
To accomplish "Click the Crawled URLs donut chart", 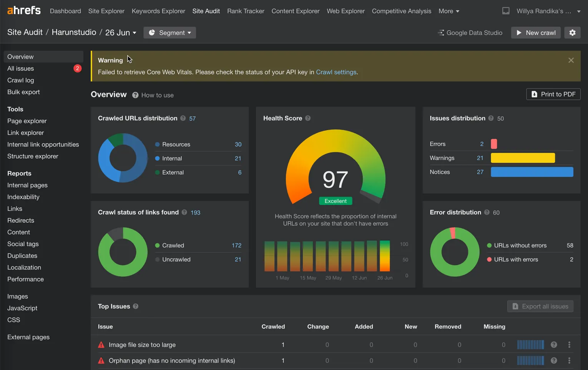I will 123,158.
